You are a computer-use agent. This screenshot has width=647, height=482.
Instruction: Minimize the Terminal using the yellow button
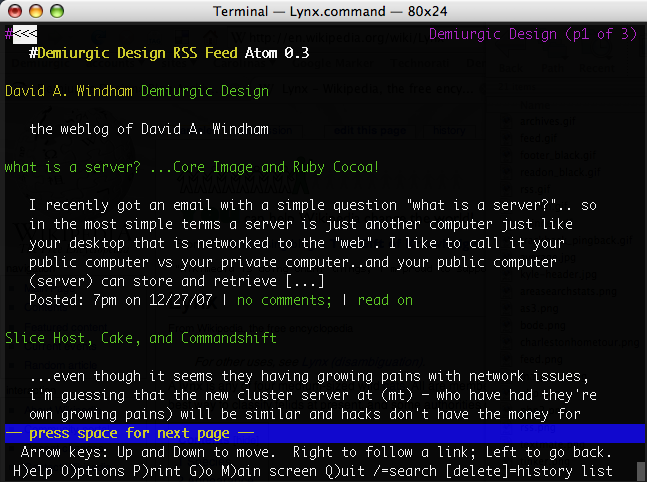tap(36, 11)
